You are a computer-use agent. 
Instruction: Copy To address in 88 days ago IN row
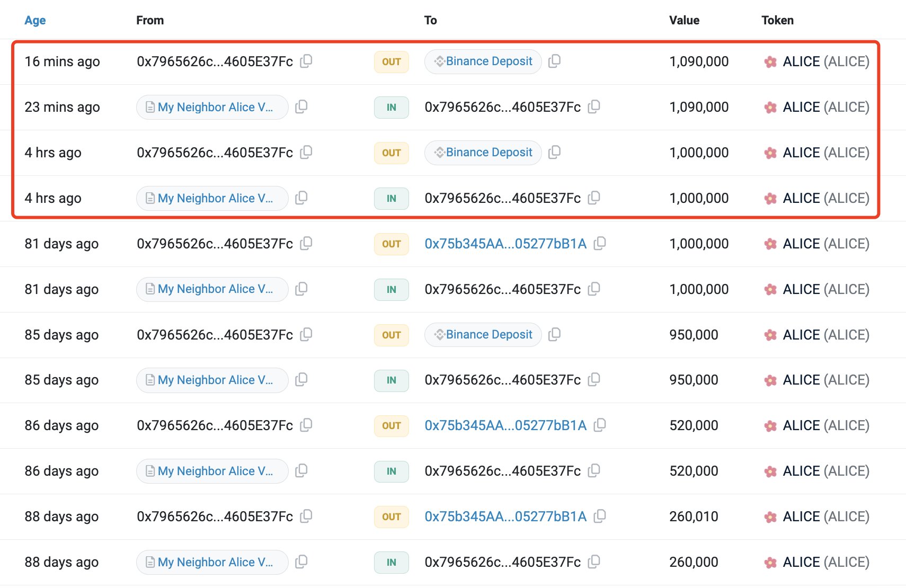594,562
